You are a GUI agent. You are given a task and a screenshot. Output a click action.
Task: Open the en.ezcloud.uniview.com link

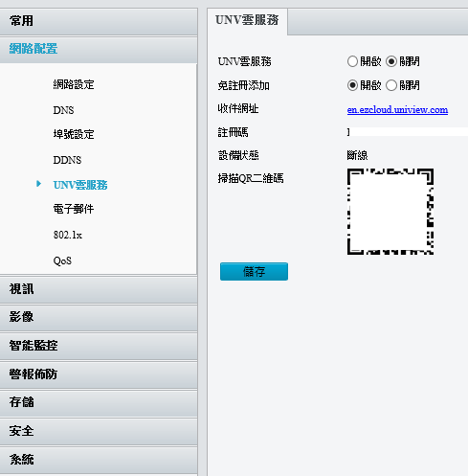pos(397,110)
